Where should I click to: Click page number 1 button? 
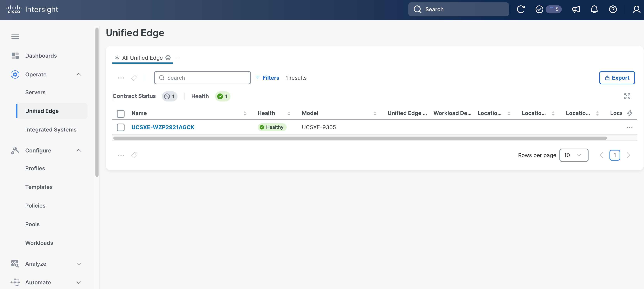click(615, 155)
